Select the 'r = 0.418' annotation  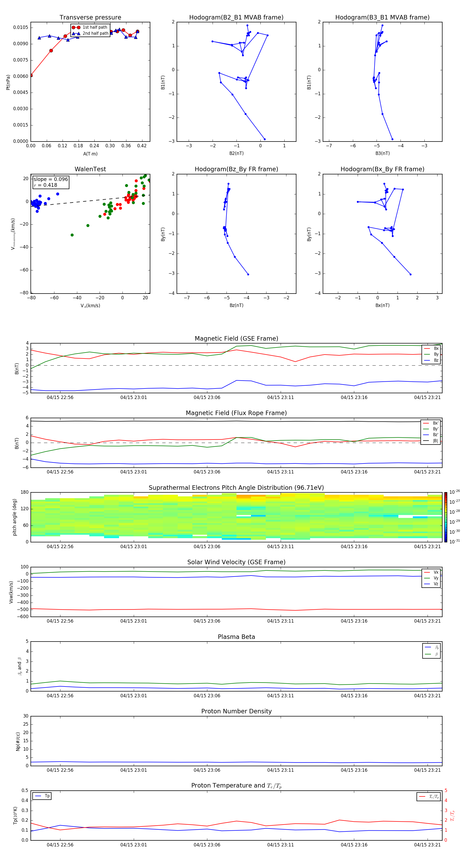tap(45, 185)
